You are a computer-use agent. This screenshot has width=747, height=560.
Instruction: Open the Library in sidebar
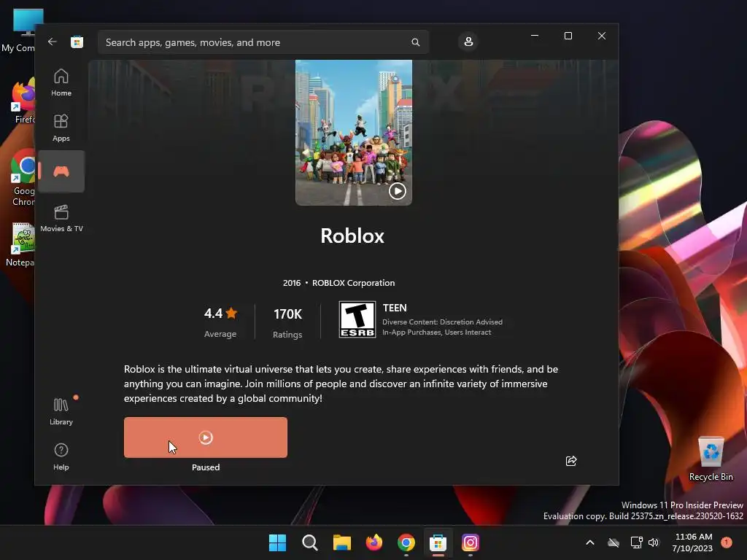(x=61, y=411)
